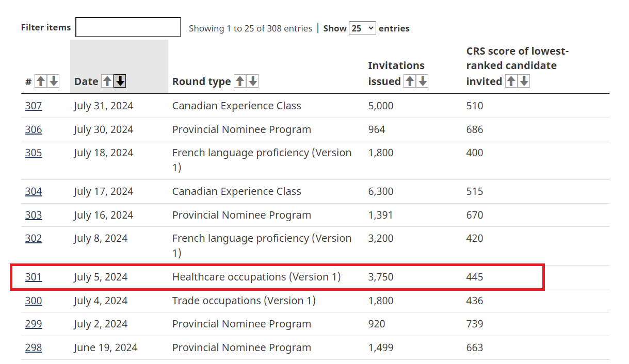Open highlighted round 301 link
This screenshot has height=364, width=629.
click(34, 277)
